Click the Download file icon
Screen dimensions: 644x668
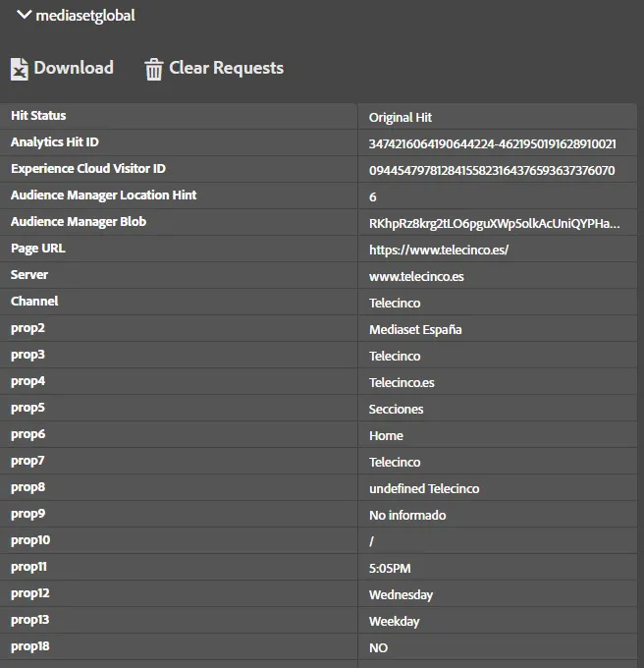pyautogui.click(x=20, y=69)
